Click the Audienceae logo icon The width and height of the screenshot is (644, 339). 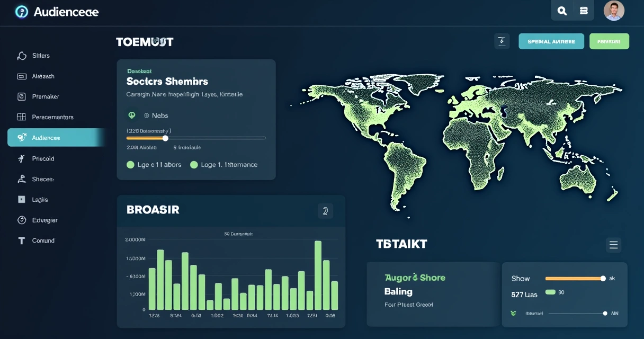[x=21, y=11]
